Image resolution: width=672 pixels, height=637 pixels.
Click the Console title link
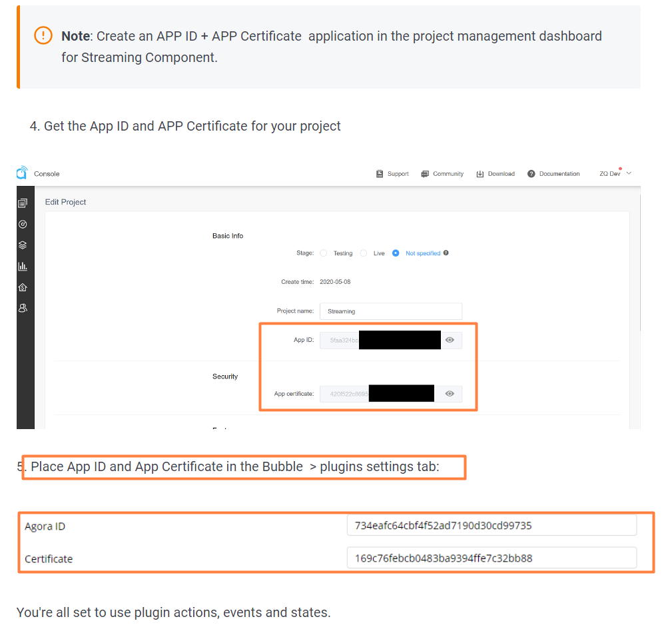47,174
